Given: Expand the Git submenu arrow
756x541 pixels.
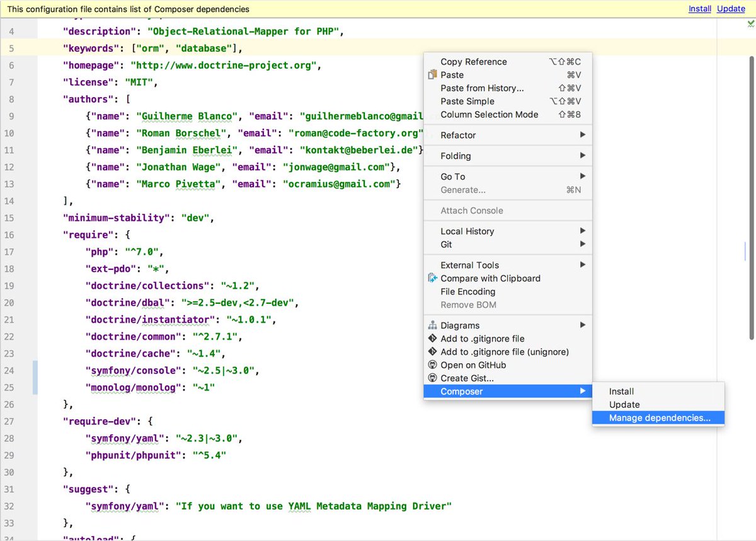Looking at the screenshot, I should click(x=583, y=245).
